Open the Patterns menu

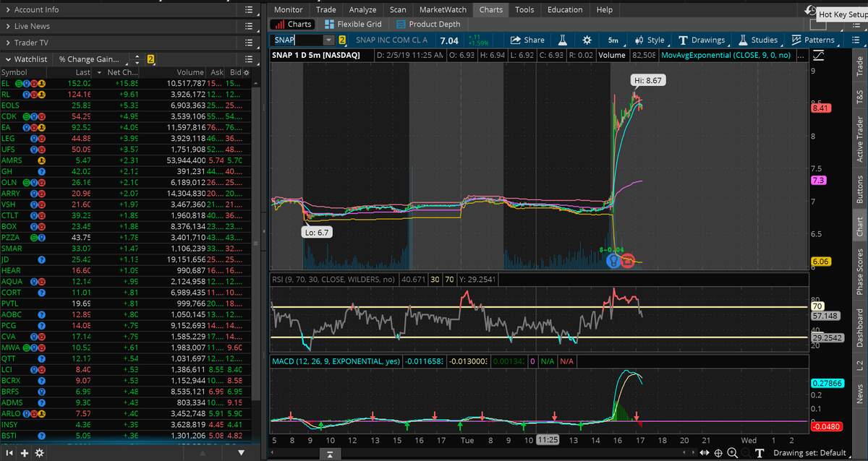click(813, 40)
